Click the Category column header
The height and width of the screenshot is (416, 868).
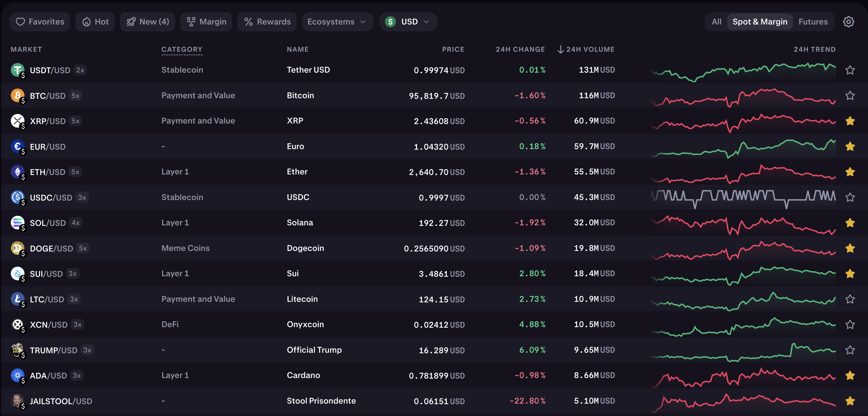tap(182, 50)
